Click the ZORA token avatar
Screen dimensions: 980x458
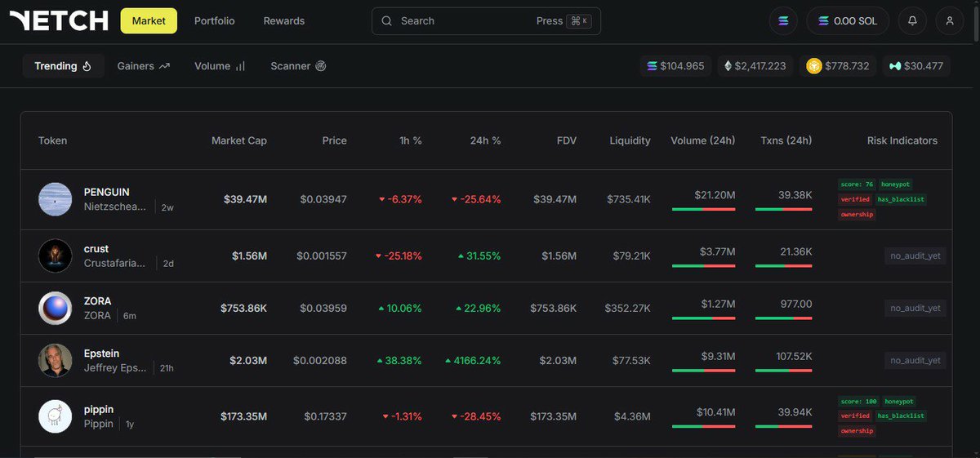[56, 308]
